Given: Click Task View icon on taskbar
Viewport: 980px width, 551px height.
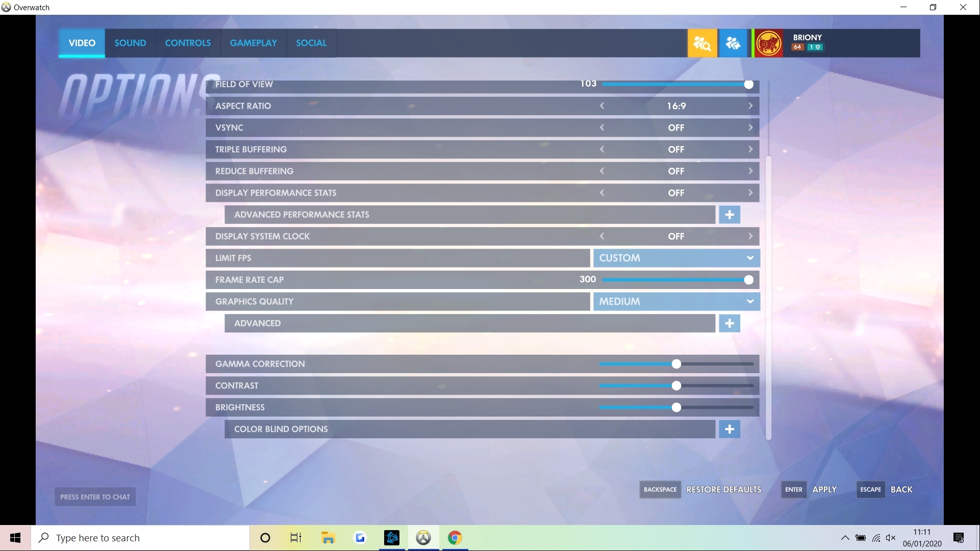Looking at the screenshot, I should [296, 538].
